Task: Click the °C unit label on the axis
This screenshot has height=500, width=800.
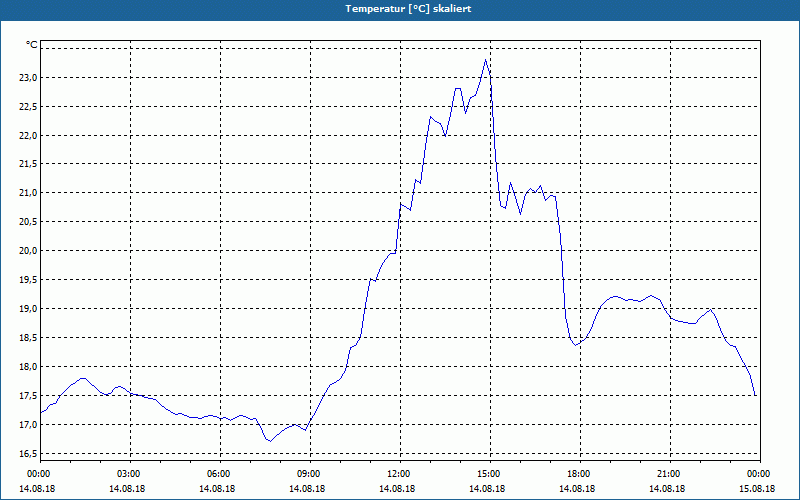Action: pos(31,45)
